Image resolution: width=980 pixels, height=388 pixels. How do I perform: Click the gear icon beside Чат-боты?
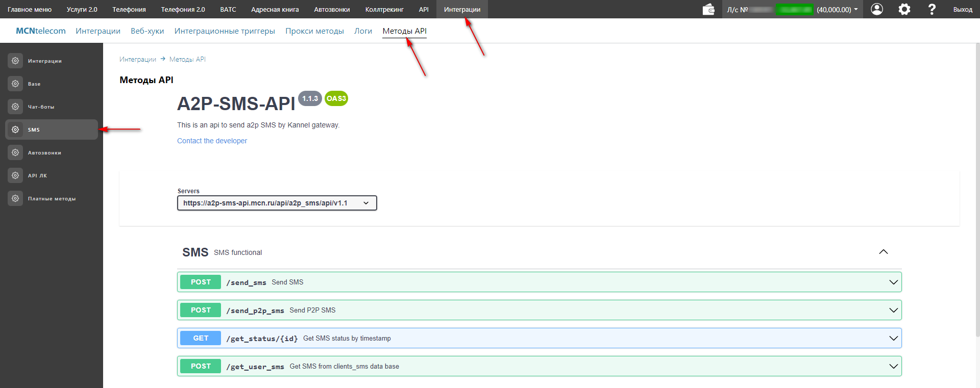(15, 107)
